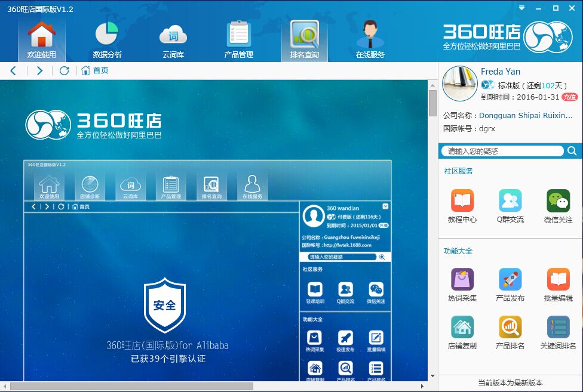The image size is (583, 392).
Task: Click the 国际帐号 dgrx account text
Action: coord(469,129)
